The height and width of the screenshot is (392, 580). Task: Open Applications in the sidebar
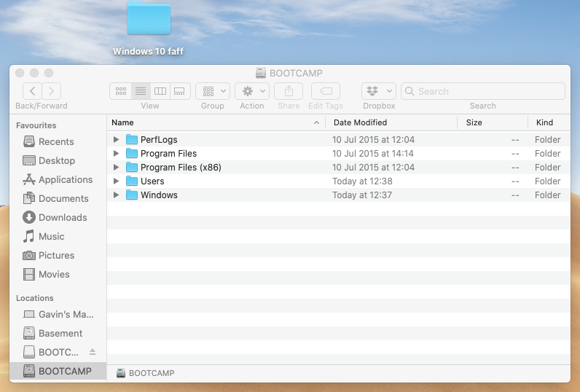[x=58, y=179]
